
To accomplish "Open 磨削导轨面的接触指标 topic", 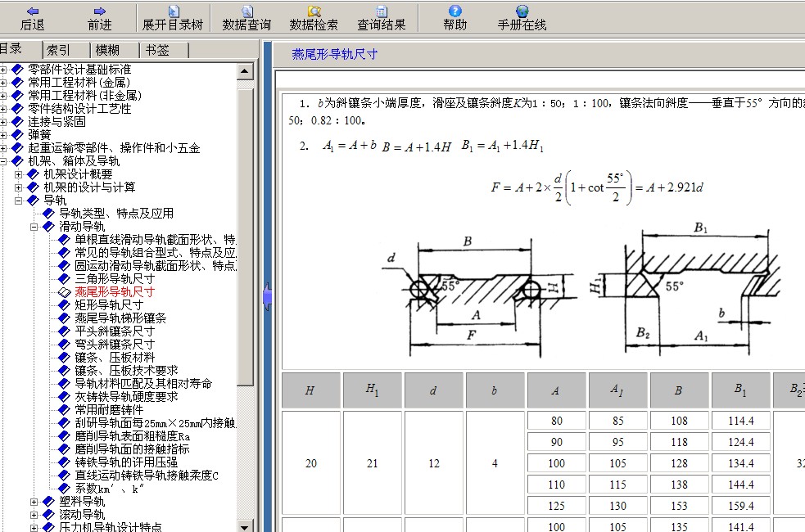I will point(132,449).
